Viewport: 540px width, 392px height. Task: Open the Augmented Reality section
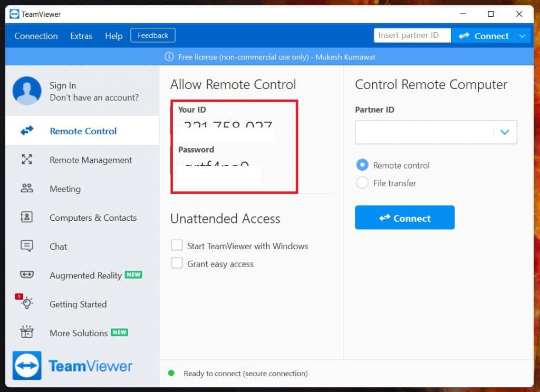pos(82,276)
